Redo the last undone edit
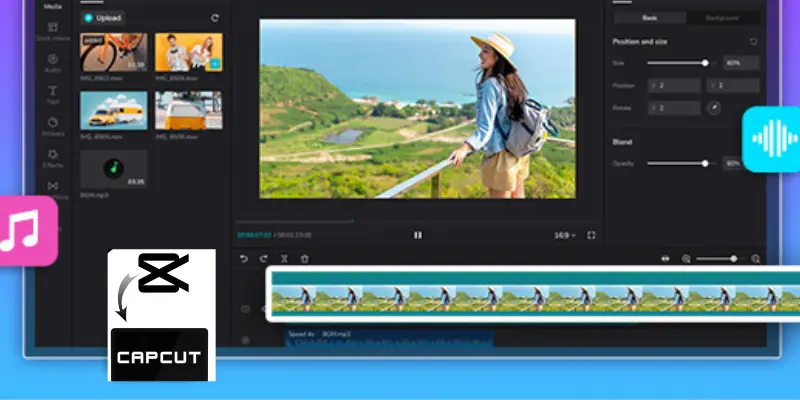The image size is (800, 400). (x=263, y=259)
